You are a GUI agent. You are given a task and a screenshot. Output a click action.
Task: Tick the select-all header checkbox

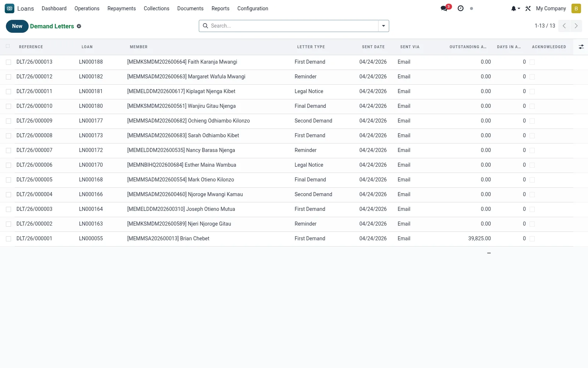point(8,46)
